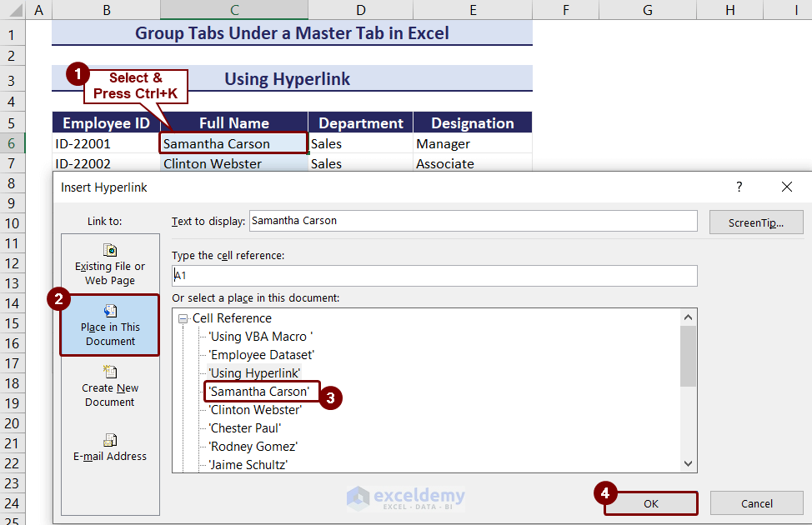Click the Designation header cell

[473, 122]
